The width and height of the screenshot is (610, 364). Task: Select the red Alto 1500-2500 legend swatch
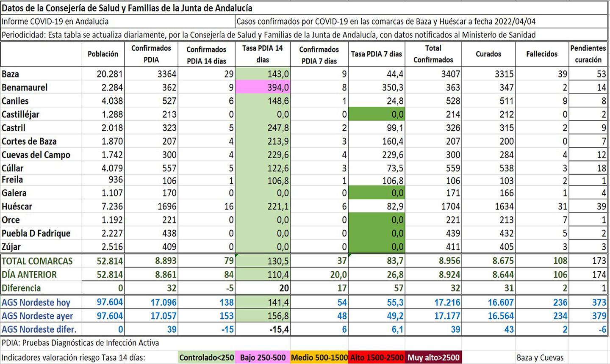(x=377, y=358)
